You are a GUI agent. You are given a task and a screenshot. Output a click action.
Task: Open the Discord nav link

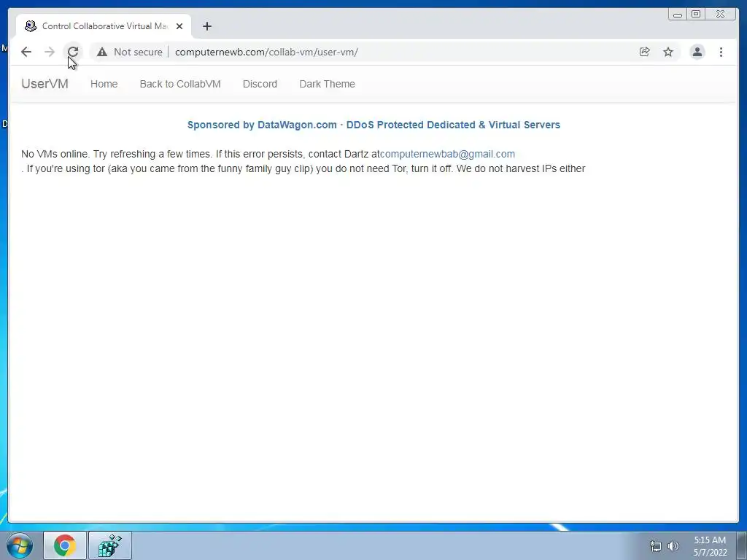(x=260, y=84)
